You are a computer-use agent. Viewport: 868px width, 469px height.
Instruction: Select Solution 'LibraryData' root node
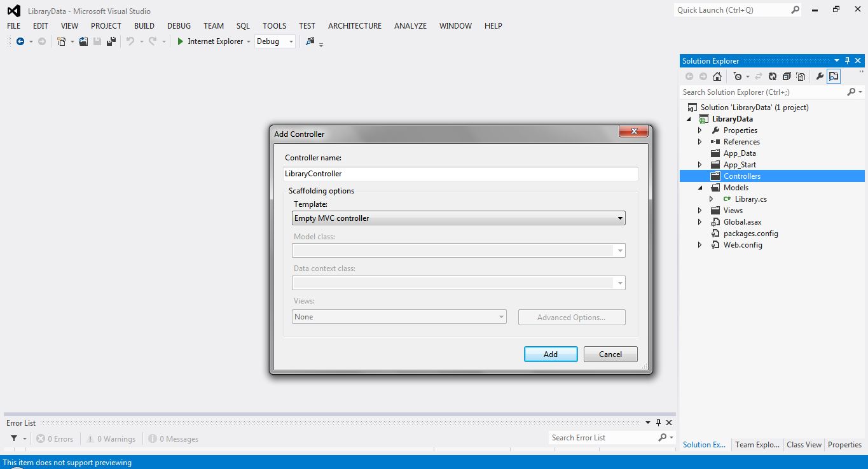tap(754, 108)
